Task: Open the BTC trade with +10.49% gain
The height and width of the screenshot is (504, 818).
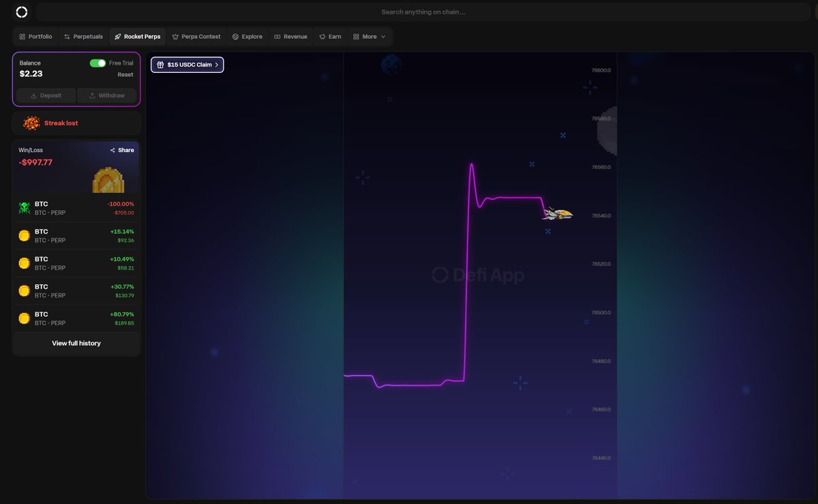Action: coord(76,263)
